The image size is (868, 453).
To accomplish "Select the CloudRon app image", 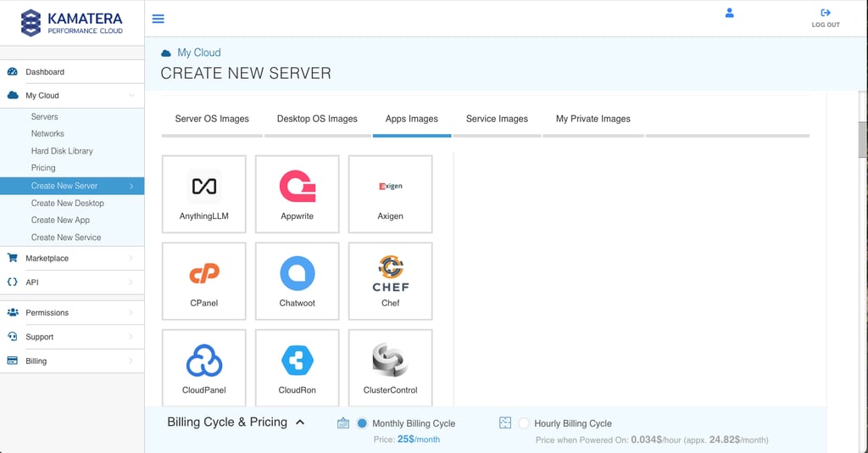I will tap(298, 367).
